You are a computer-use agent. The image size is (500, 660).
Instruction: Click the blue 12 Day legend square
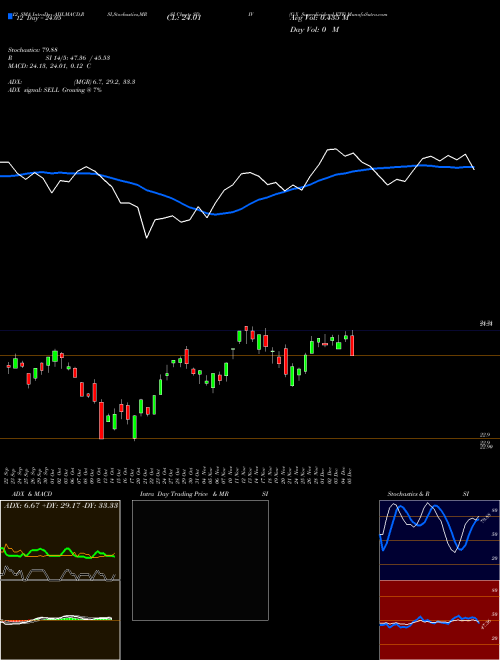coord(10,16)
